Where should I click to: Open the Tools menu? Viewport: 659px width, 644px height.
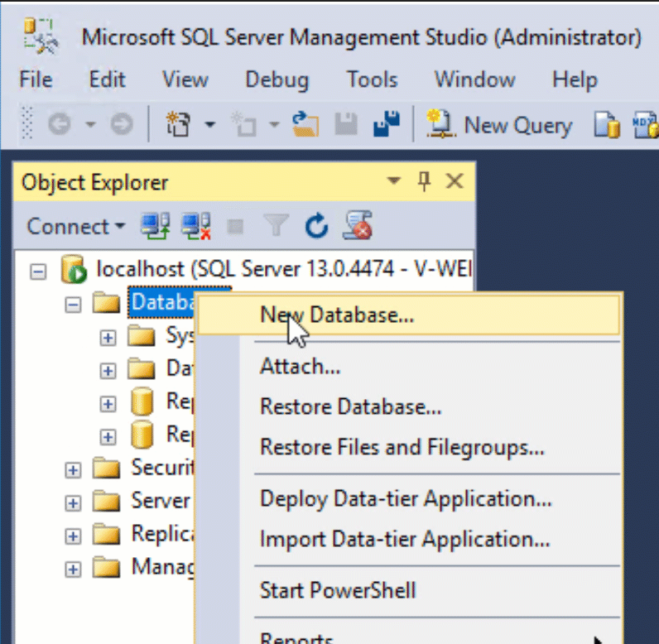tap(372, 79)
